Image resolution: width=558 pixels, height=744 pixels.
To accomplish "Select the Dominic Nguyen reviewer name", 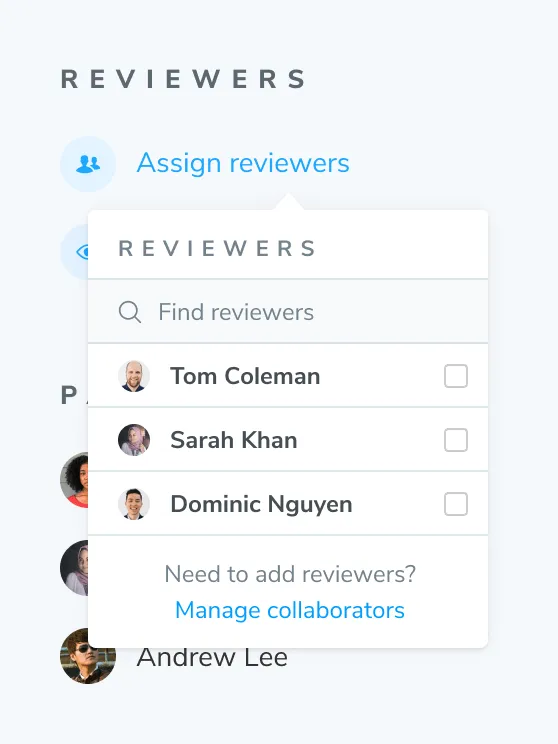I will (261, 504).
